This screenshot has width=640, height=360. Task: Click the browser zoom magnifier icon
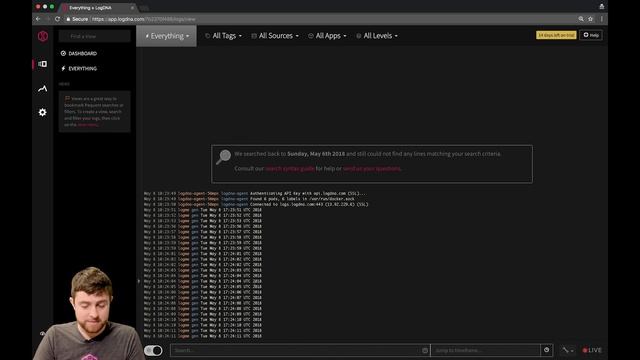581,19
